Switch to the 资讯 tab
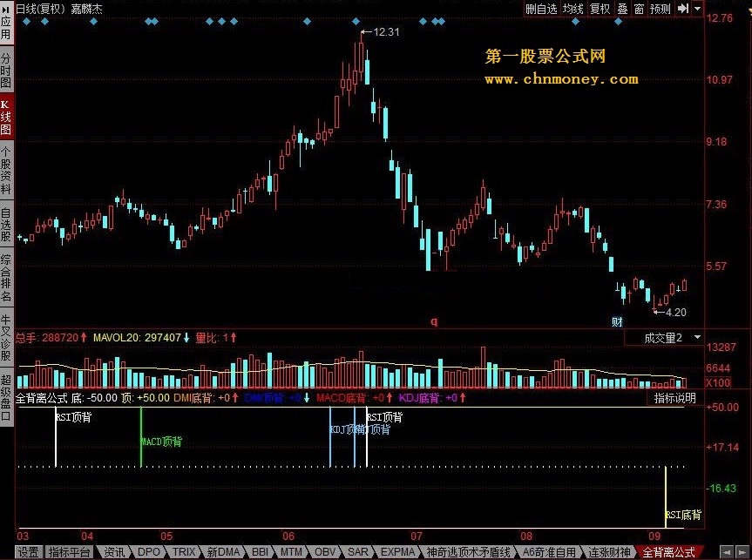The height and width of the screenshot is (560, 752). click(x=113, y=552)
